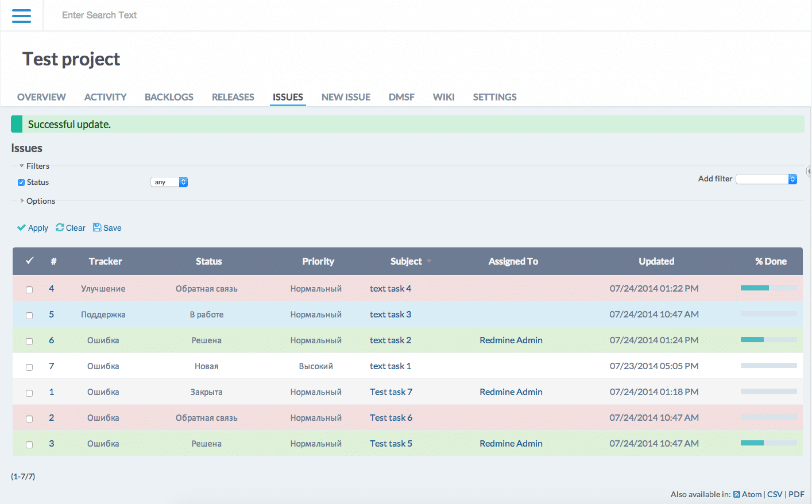Select all issues via the header checkmark
Screen dimensions: 812x504
pyautogui.click(x=29, y=261)
